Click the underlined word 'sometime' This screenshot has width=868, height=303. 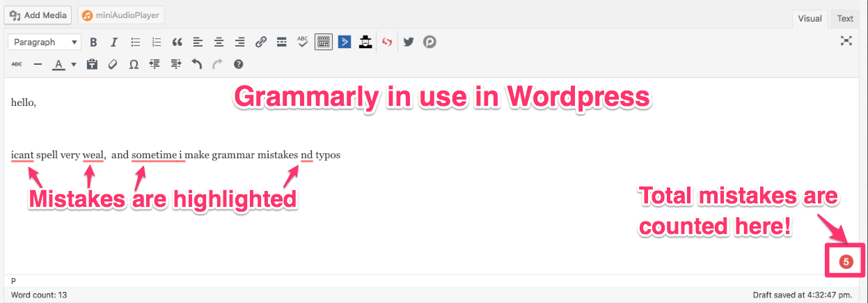pyautogui.click(x=154, y=155)
